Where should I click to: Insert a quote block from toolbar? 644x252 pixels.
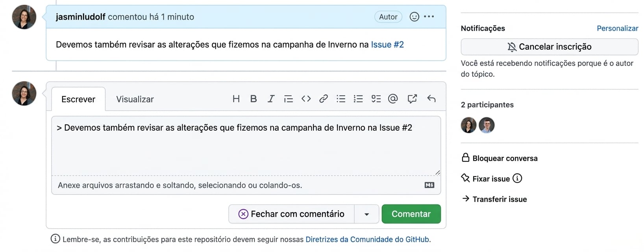[289, 99]
